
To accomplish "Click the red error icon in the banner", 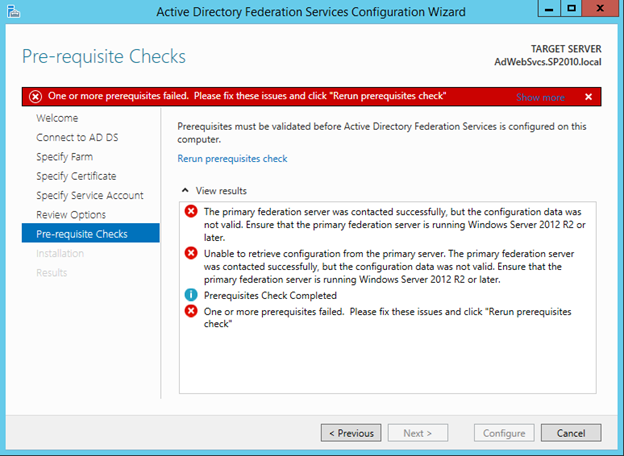I will point(35,96).
